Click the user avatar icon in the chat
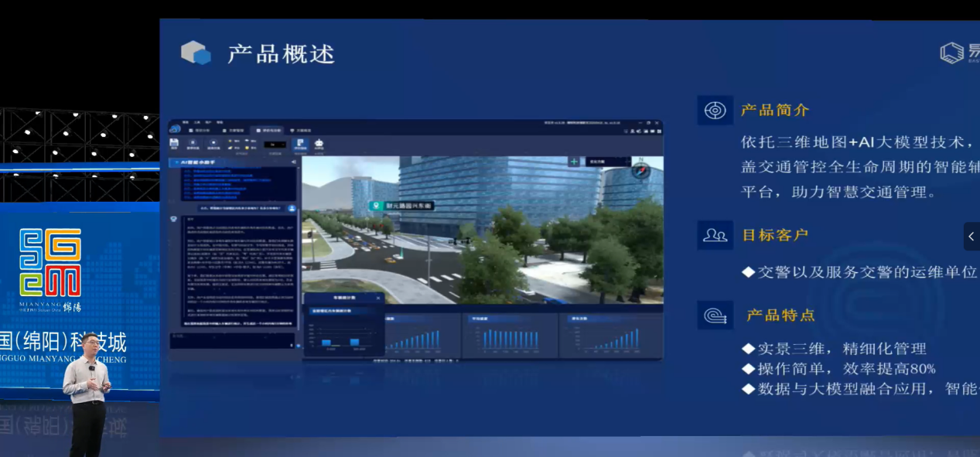Viewport: 980px width, 457px height. point(292,209)
